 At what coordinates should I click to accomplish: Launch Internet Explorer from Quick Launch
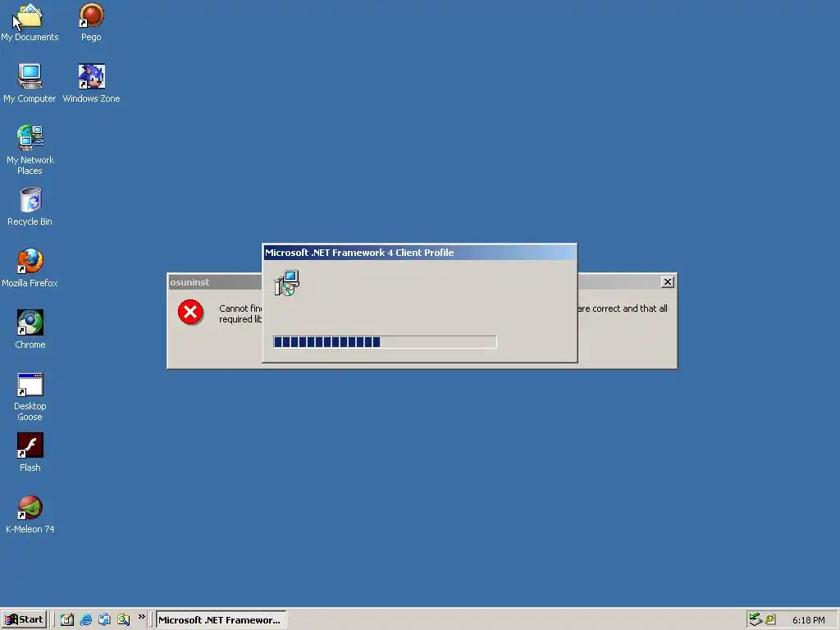click(85, 620)
